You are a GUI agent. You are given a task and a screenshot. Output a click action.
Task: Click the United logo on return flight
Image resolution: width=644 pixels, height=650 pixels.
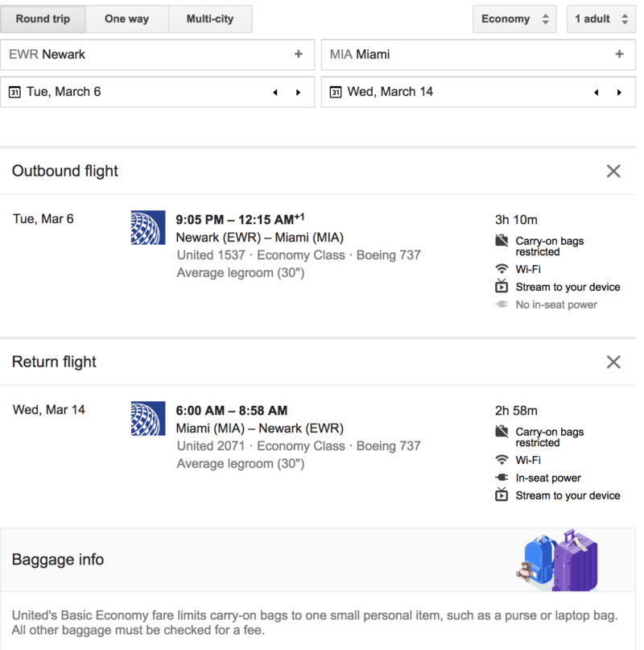(147, 418)
